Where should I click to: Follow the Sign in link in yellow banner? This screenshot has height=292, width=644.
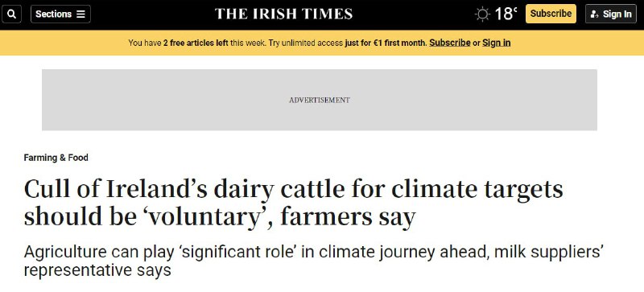coord(496,43)
